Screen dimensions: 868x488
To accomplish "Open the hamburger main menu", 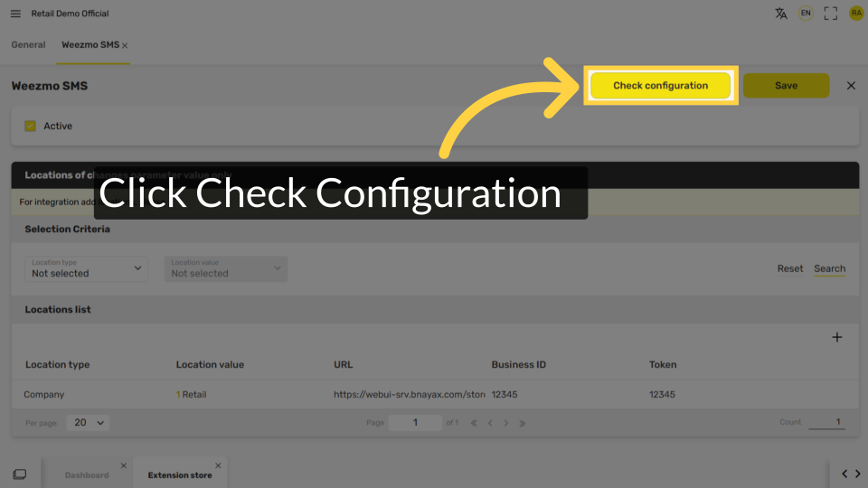I will (15, 14).
